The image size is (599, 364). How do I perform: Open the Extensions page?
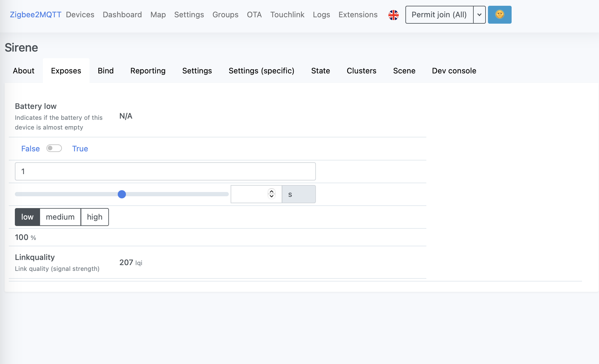click(x=358, y=15)
